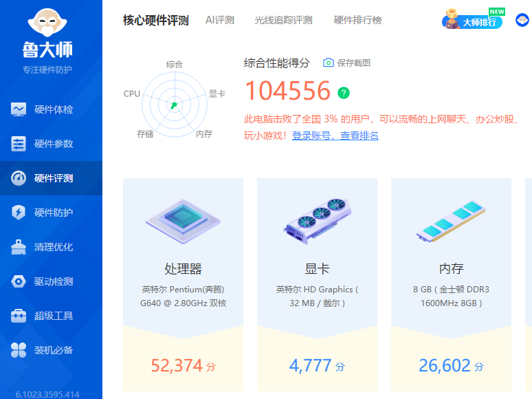
Task: Open 装机必备 clover icon in sidebar
Action: (x=19, y=350)
